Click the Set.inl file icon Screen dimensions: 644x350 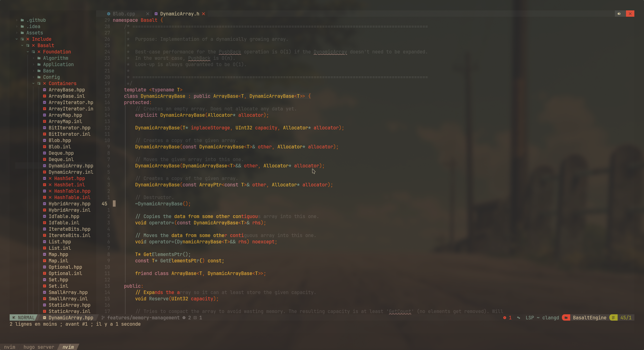[x=44, y=286]
